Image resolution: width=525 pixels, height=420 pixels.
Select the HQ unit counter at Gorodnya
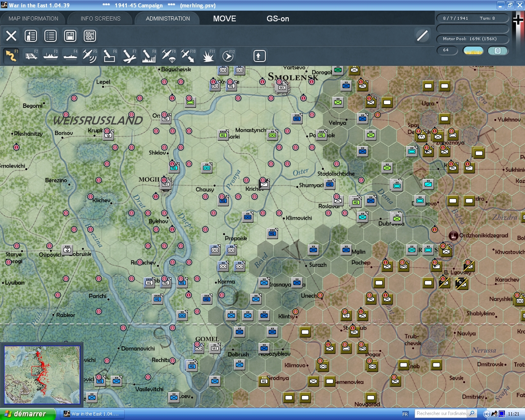pyautogui.click(x=264, y=381)
